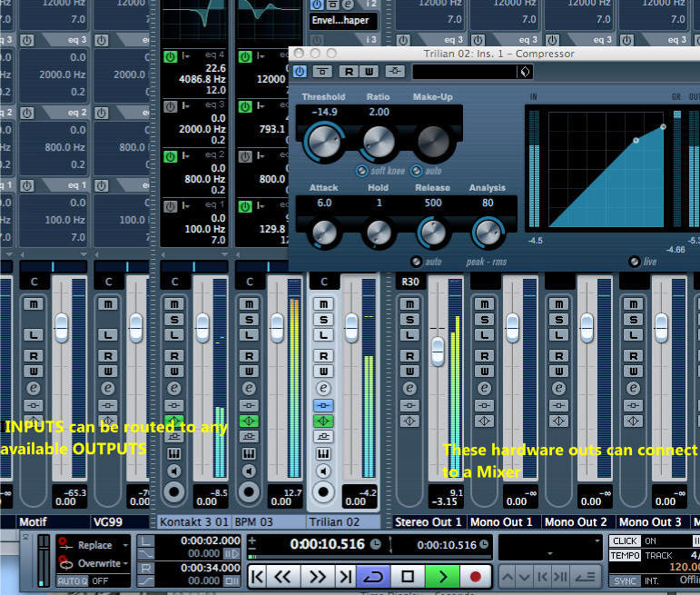
Task: Click the Analysis knob
Action: [488, 232]
